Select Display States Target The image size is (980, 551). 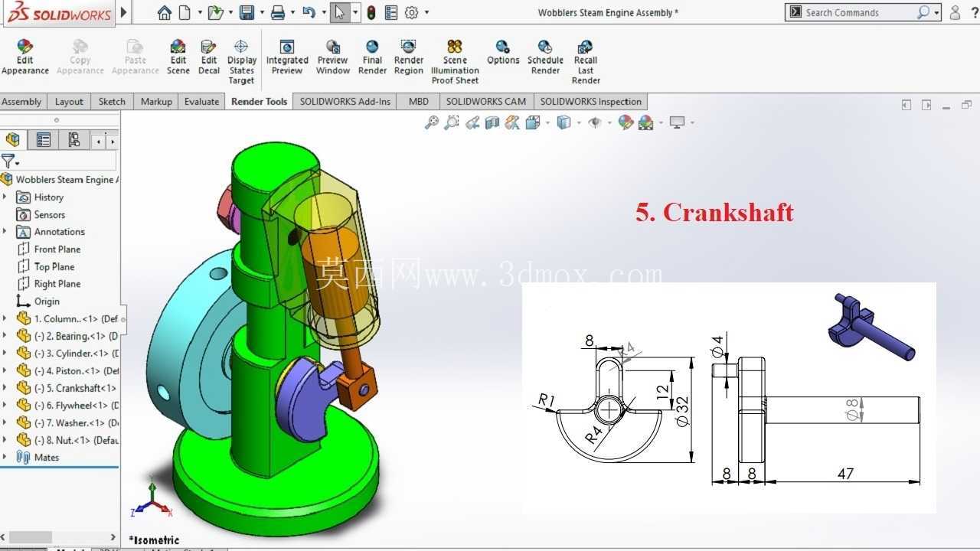(241, 62)
